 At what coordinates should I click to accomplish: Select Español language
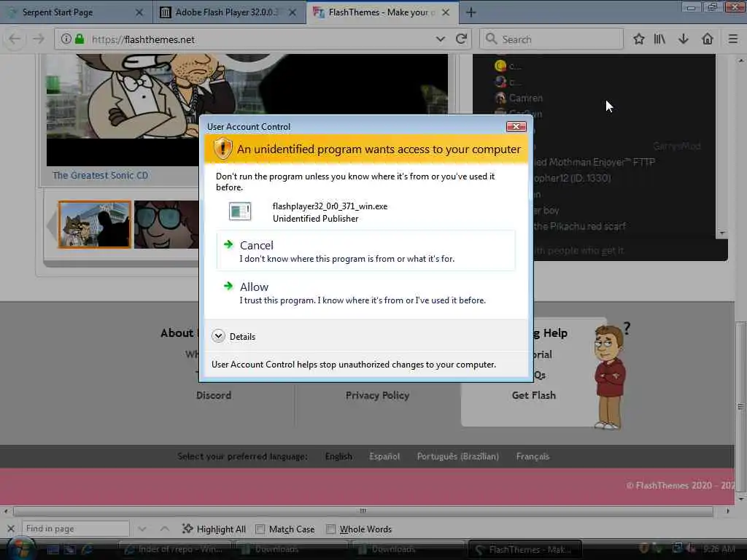click(x=384, y=456)
